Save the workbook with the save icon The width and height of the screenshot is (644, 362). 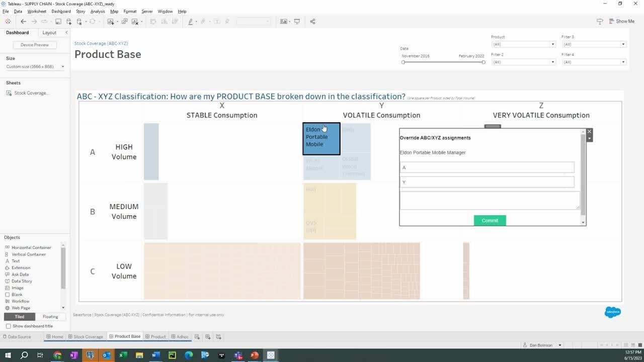click(58, 21)
